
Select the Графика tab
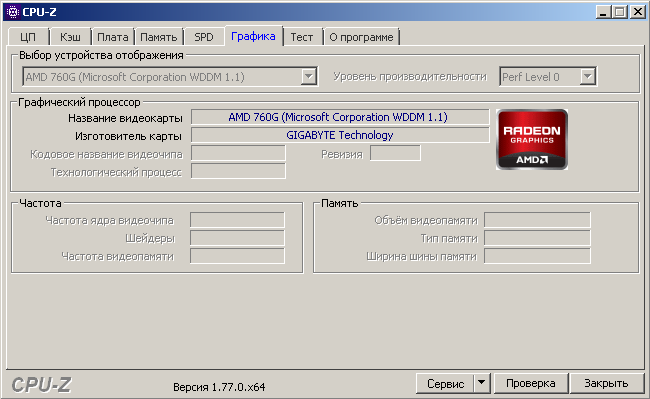253,36
